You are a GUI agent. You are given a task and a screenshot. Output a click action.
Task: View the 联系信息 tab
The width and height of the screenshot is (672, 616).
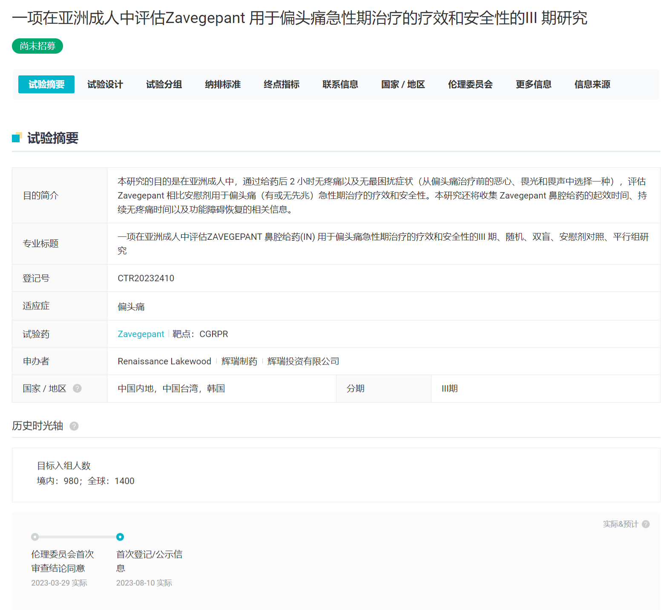(340, 84)
